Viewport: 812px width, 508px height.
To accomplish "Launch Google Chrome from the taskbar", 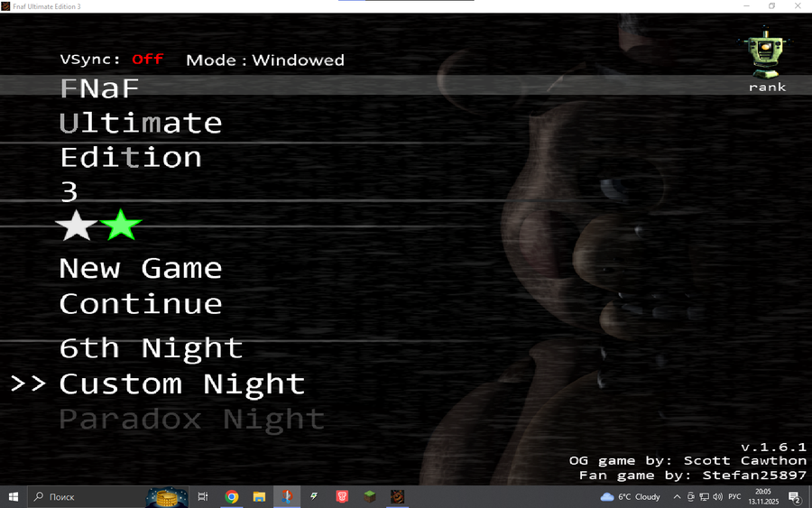I will [x=232, y=496].
